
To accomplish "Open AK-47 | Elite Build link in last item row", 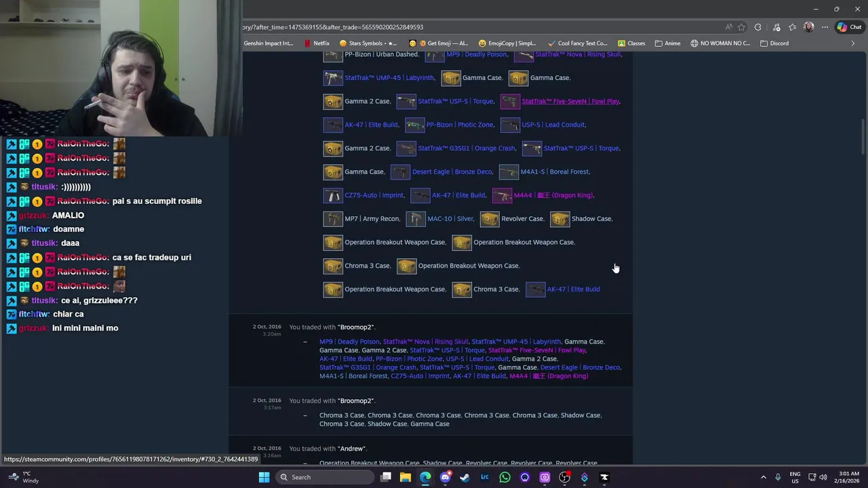I will 573,289.
